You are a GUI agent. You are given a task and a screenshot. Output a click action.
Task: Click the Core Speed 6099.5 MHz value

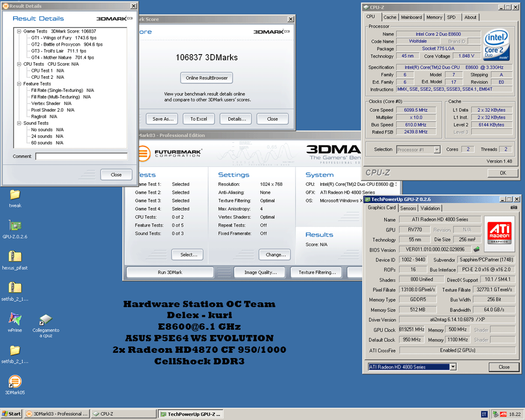pyautogui.click(x=416, y=110)
